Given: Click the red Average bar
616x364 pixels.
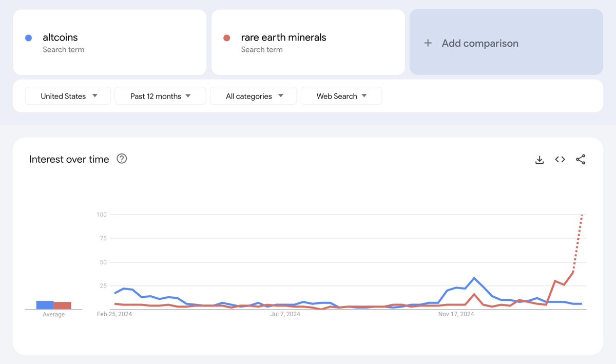Looking at the screenshot, I should (63, 305).
